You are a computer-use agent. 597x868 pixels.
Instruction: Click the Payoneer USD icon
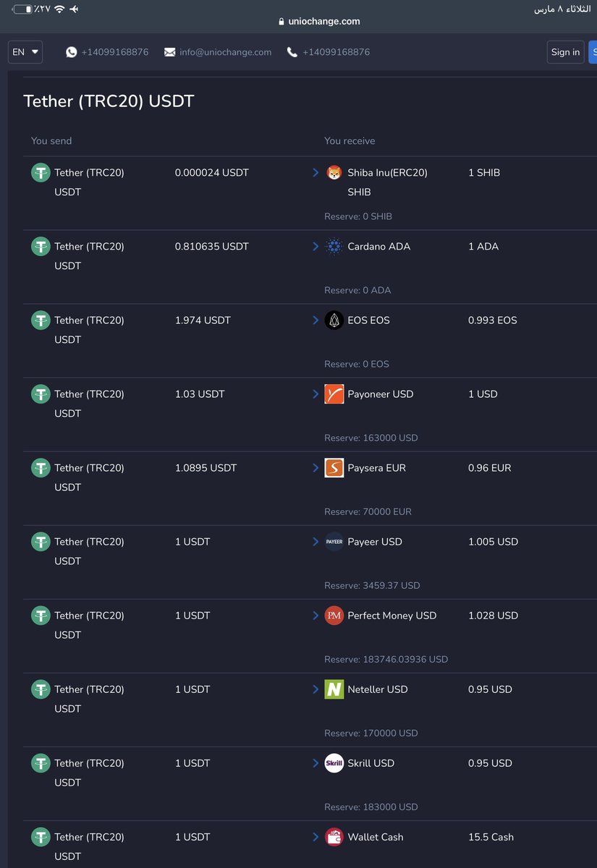pyautogui.click(x=334, y=394)
